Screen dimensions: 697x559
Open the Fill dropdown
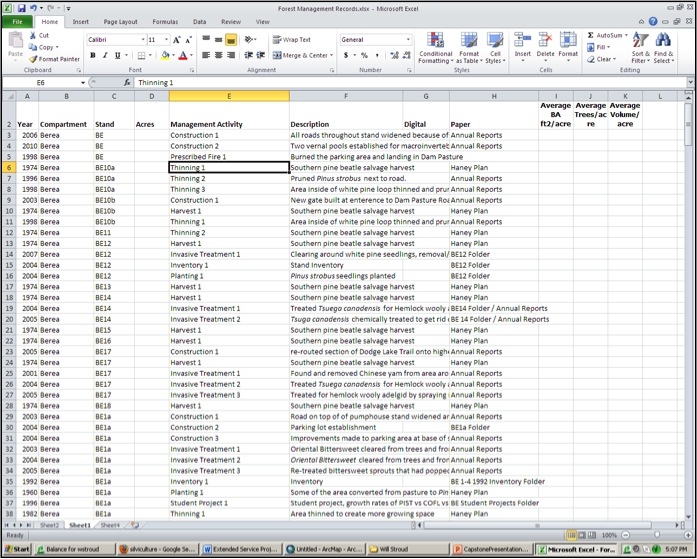click(598, 47)
